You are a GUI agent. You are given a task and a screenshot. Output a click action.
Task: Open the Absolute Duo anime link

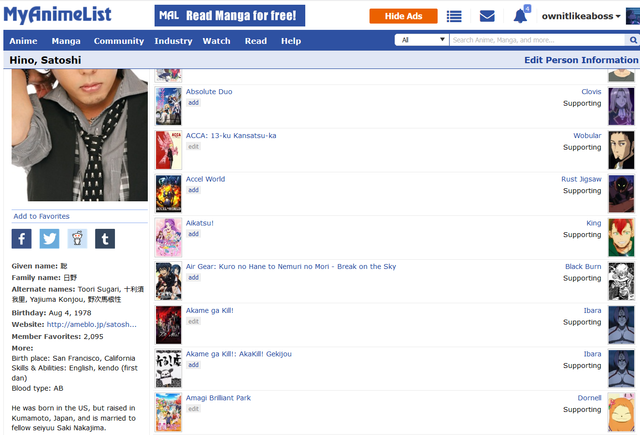(209, 92)
